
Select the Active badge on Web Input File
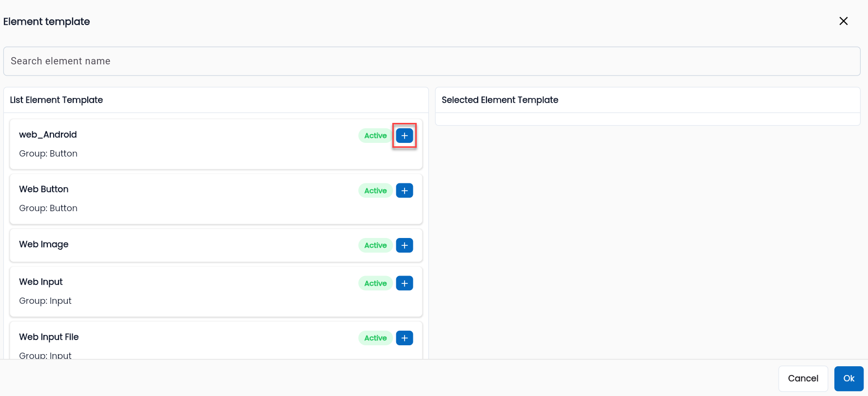point(375,337)
